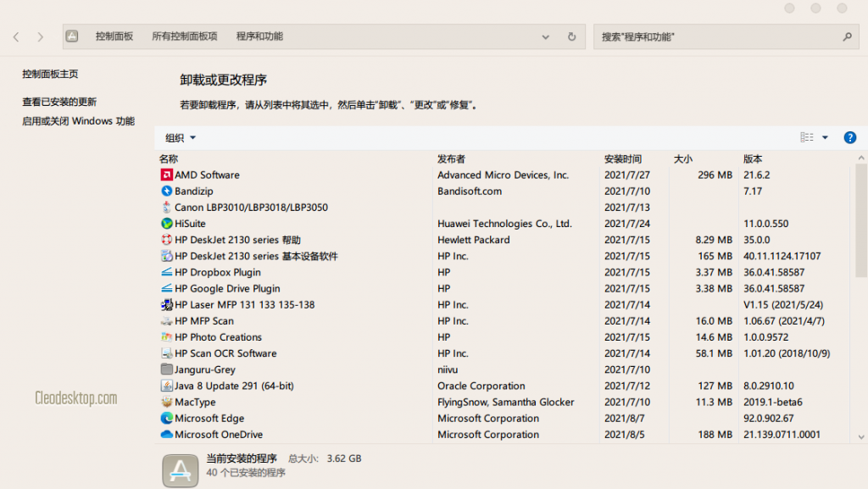Navigate to 所有控制面板项 breadcrumb
The image size is (868, 489).
184,36
